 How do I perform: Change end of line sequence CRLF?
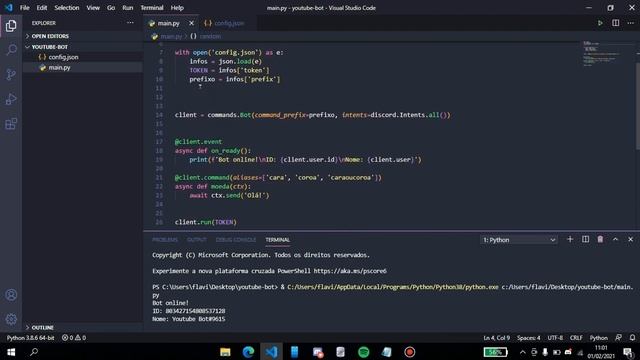point(576,338)
